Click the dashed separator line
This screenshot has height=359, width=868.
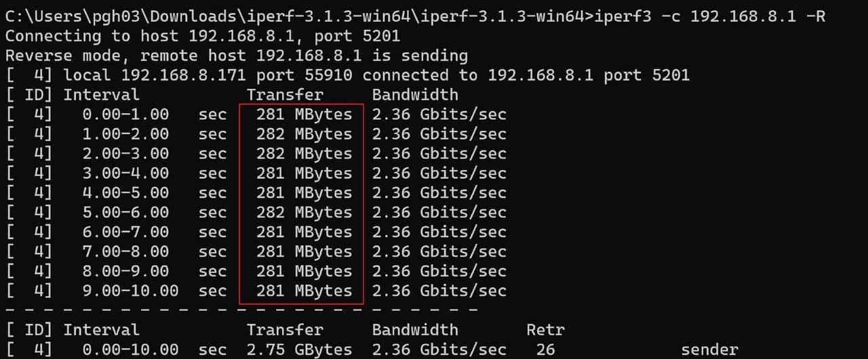241,310
